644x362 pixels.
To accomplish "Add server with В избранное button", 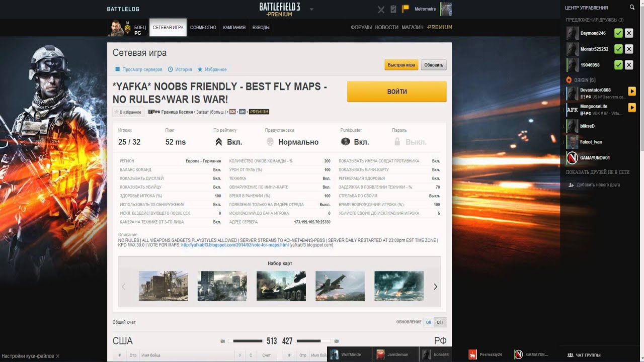I will 128,112.
